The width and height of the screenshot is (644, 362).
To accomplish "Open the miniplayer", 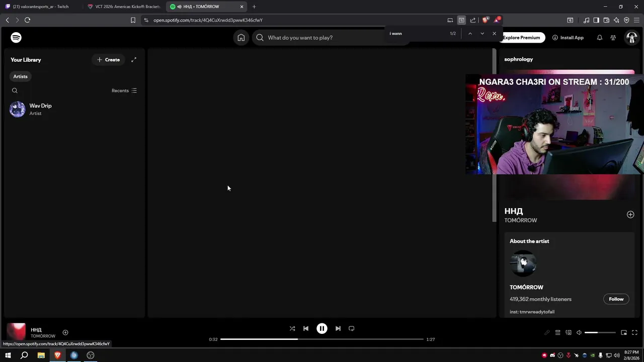I will pos(624,332).
